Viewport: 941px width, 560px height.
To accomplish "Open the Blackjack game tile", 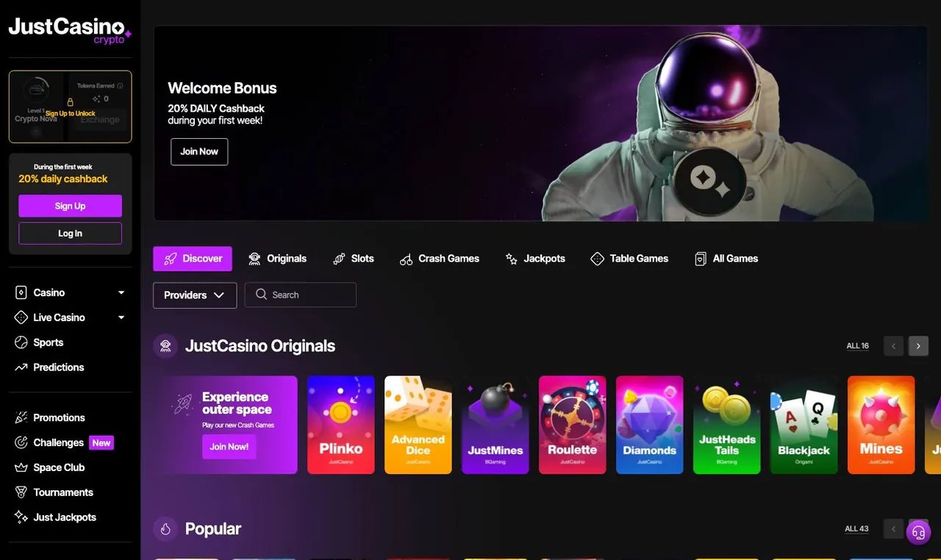I will point(804,425).
